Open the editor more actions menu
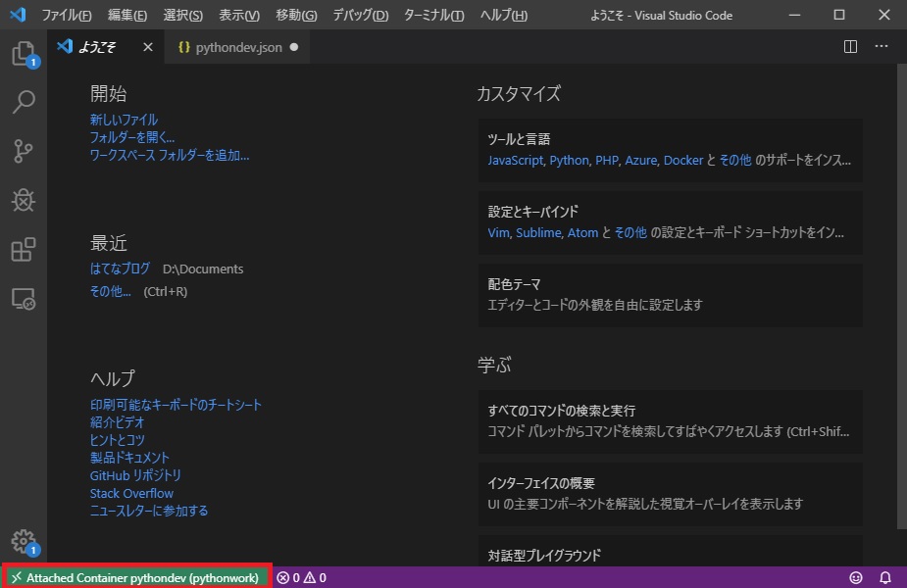The width and height of the screenshot is (907, 588). click(881, 46)
